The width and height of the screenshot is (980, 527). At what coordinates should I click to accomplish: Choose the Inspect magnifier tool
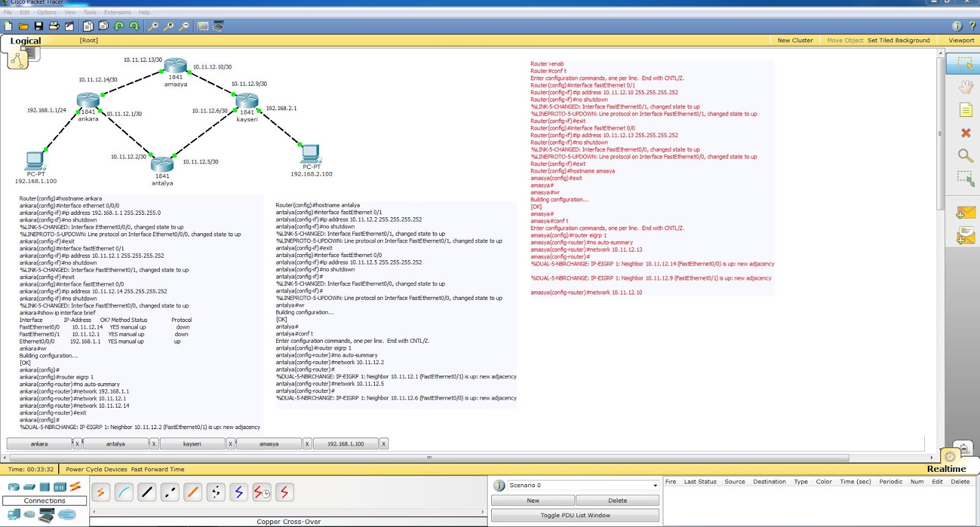(966, 155)
